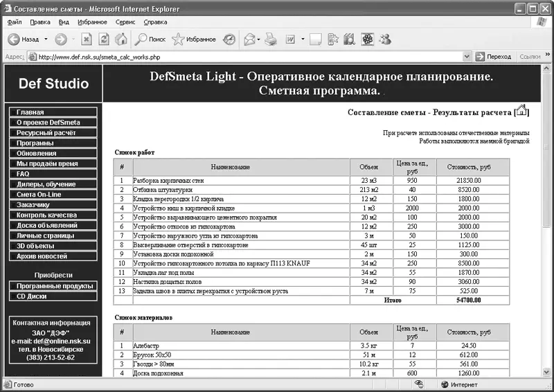The width and height of the screenshot is (554, 392).
Task: Click the Def Studio logo banner
Action: tap(53, 83)
